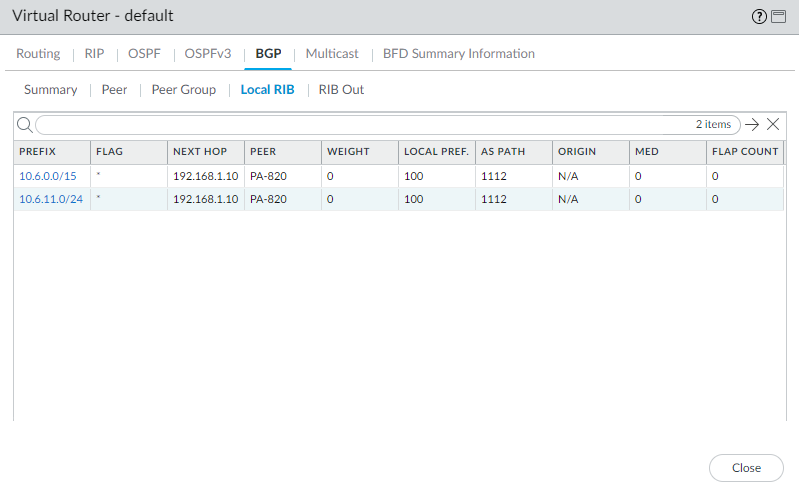Open prefix link 10.6.11.0/24
This screenshot has width=799, height=489.
click(x=51, y=199)
